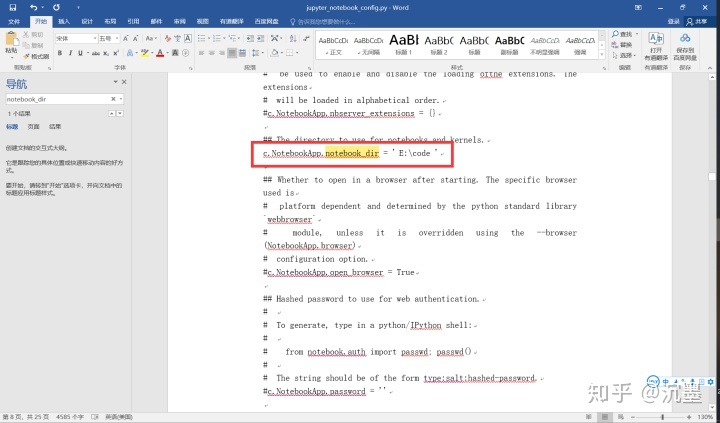Click the Character Border boxed A icon
The height and width of the screenshot is (423, 720).
click(x=188, y=39)
